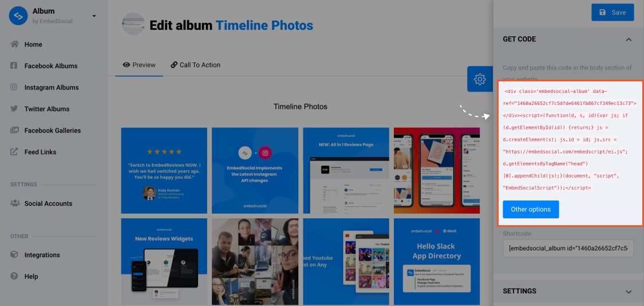Click the eye icon on Preview tab

(127, 65)
